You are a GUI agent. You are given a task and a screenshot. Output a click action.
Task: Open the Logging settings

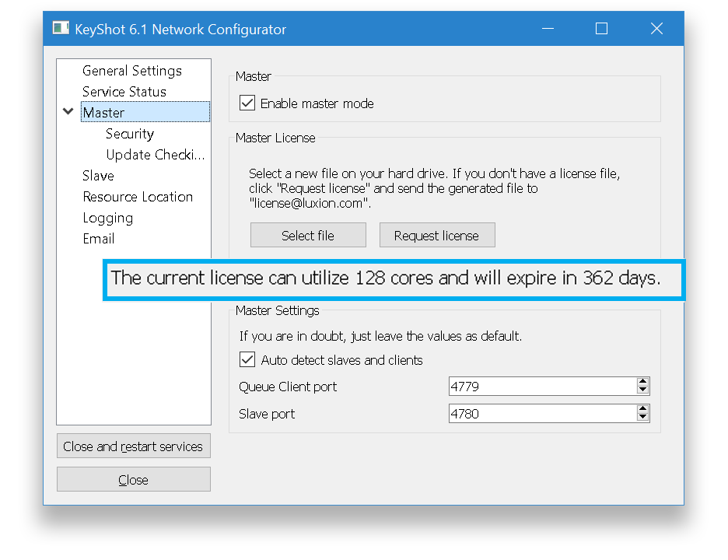[107, 218]
